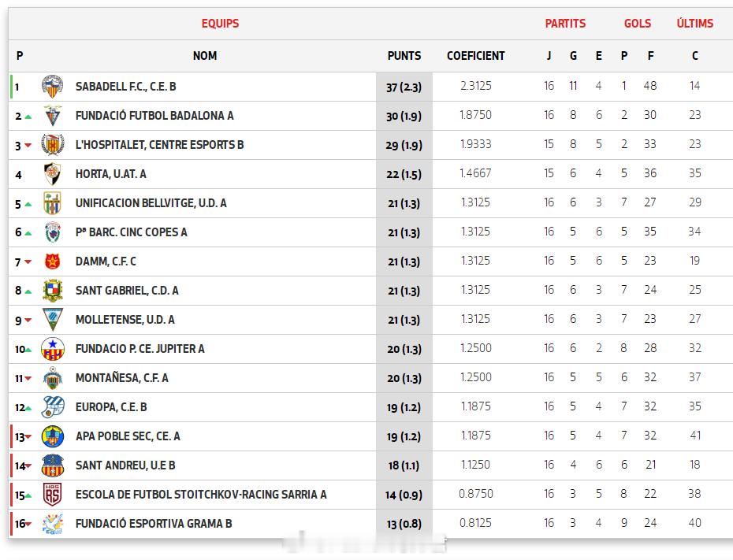Click the Fundació Esportiva Grama crest
The height and width of the screenshot is (560, 733).
[52, 524]
